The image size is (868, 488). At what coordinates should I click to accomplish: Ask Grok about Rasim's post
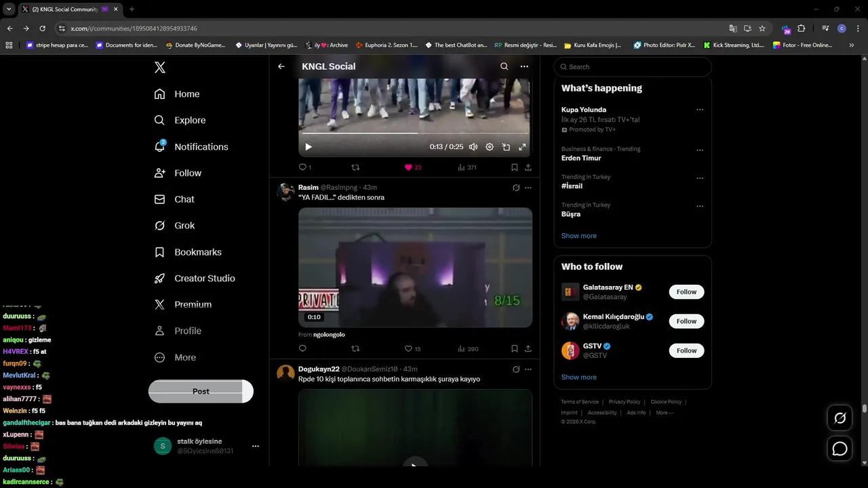coord(516,188)
